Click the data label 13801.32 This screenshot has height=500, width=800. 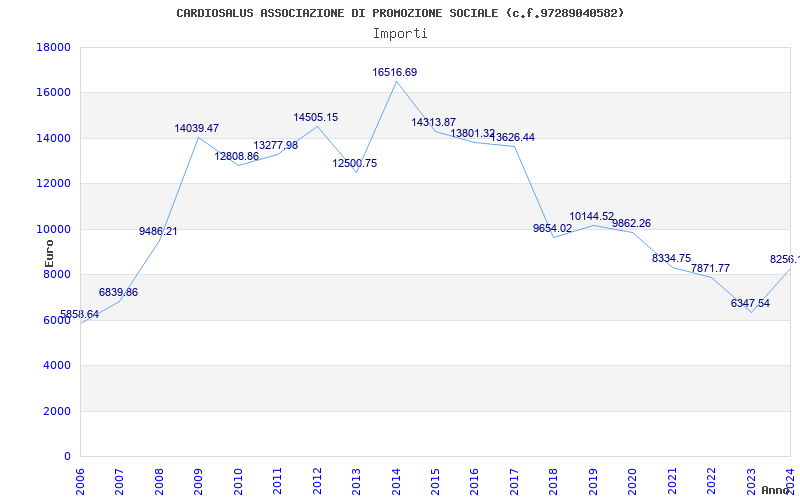[472, 133]
